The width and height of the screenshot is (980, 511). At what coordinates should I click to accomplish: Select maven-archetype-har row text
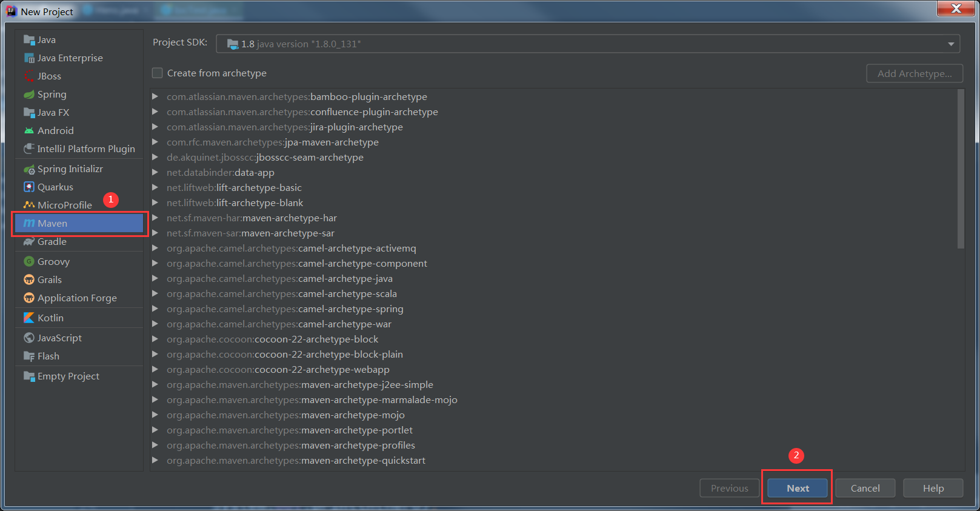tap(252, 218)
